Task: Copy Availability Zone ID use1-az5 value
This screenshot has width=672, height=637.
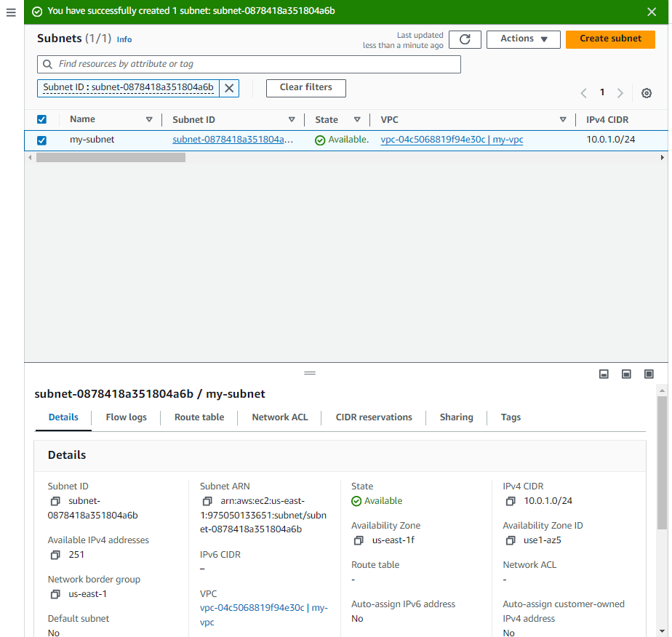Action: pyautogui.click(x=511, y=540)
